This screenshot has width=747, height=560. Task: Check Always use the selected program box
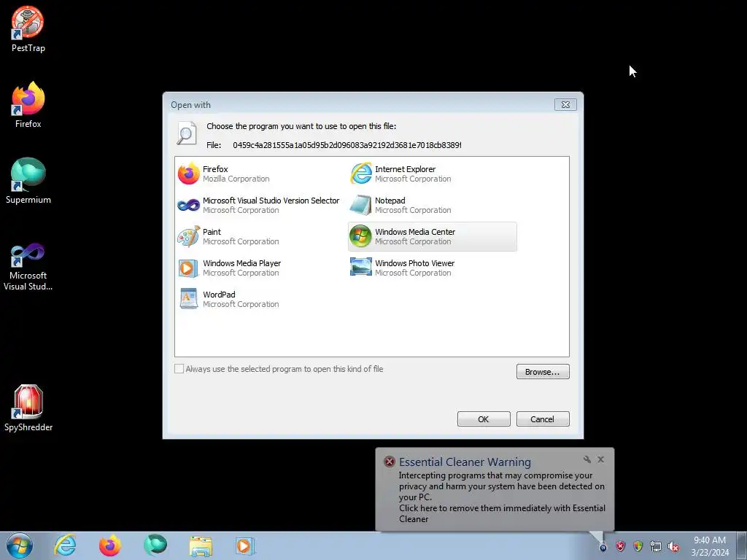click(179, 368)
